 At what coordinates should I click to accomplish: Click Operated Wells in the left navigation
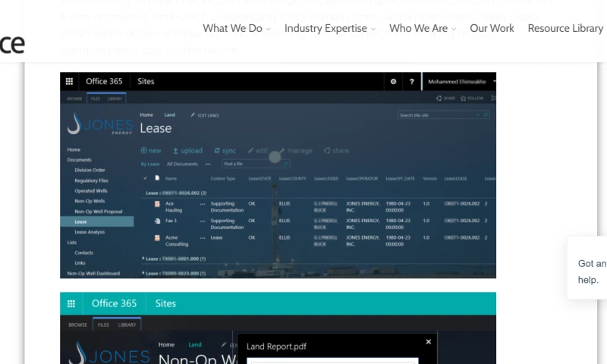pyautogui.click(x=91, y=190)
